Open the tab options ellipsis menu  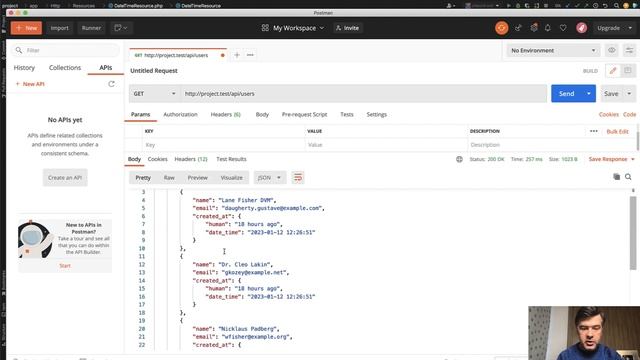point(250,55)
